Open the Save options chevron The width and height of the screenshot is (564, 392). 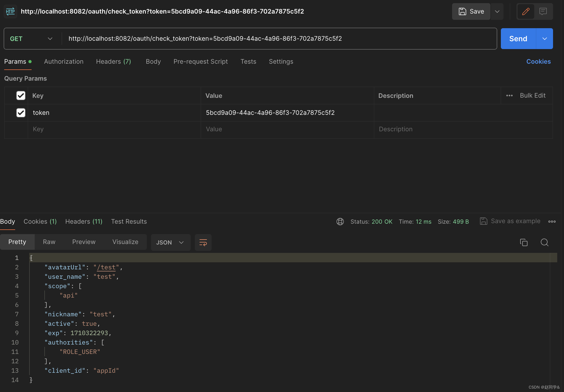(x=497, y=11)
